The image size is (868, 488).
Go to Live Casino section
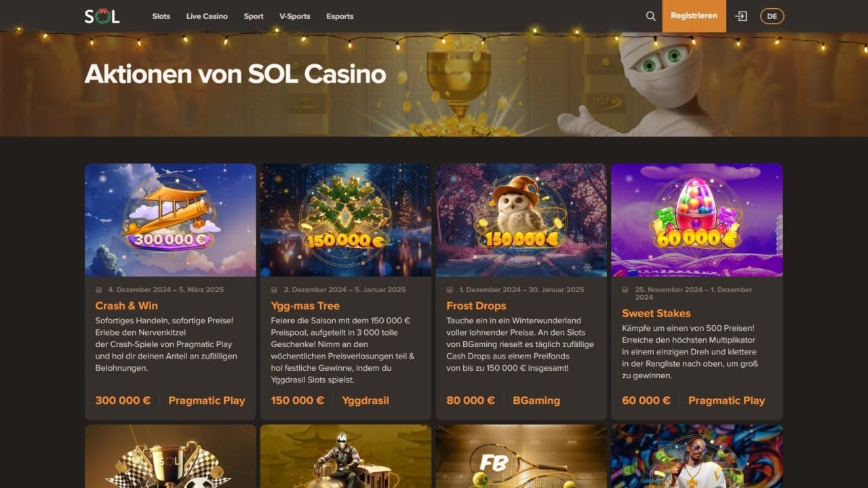pos(207,16)
